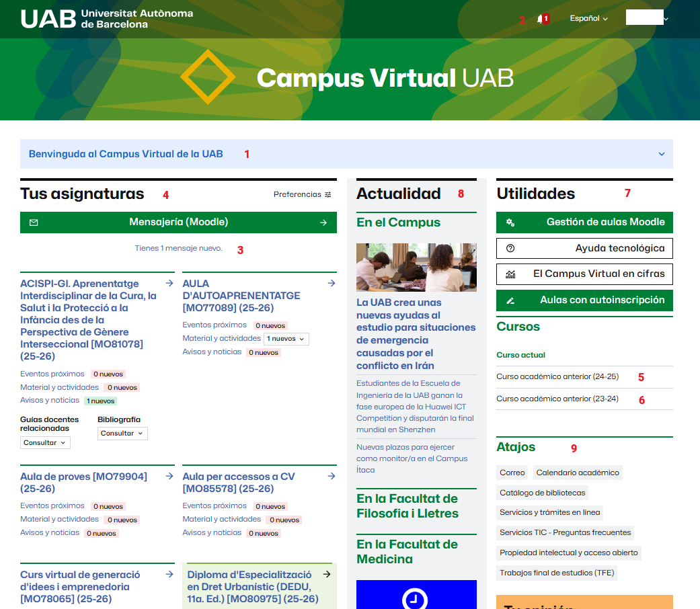Open Aula de proves [MO79904] course link
The height and width of the screenshot is (609, 700).
pos(83,482)
